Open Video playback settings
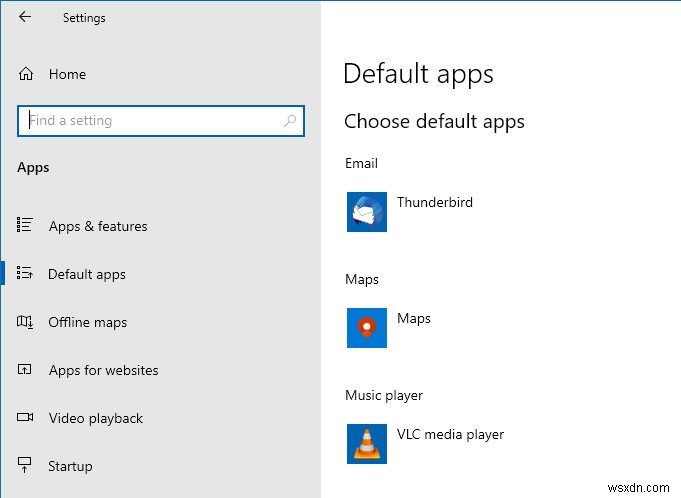 (96, 419)
